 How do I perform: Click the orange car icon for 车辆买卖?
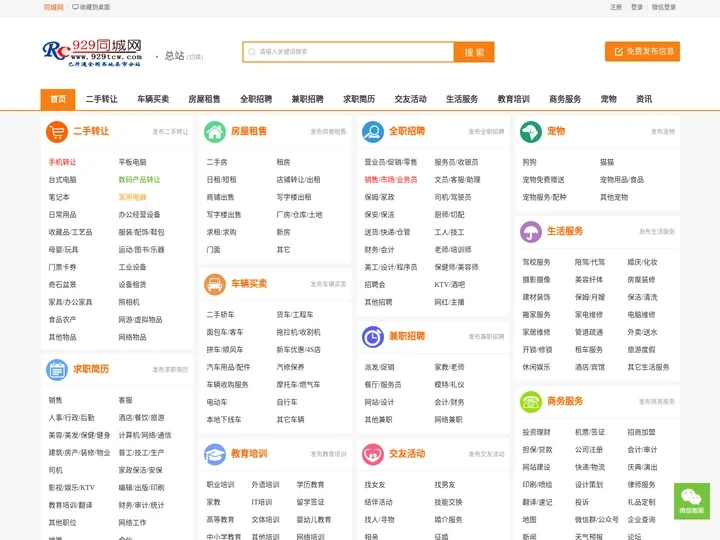click(x=215, y=284)
